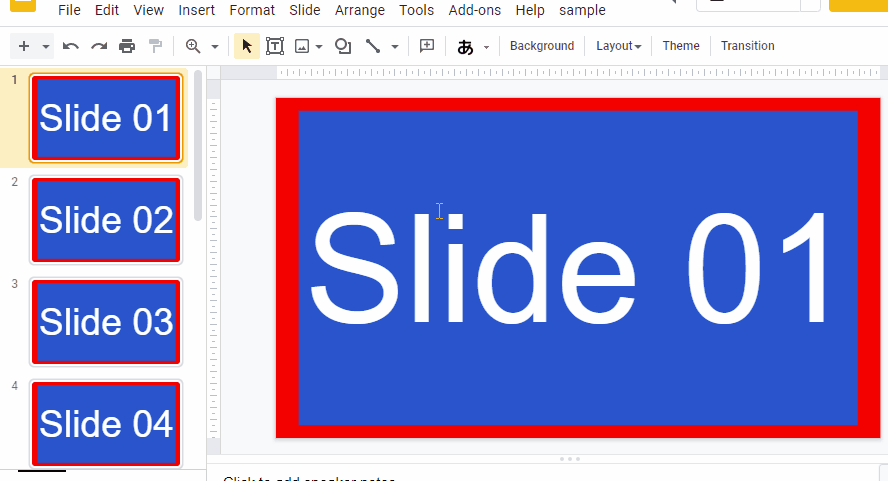The height and width of the screenshot is (481, 888).
Task: Open the line type dropdown arrow
Action: tap(395, 46)
